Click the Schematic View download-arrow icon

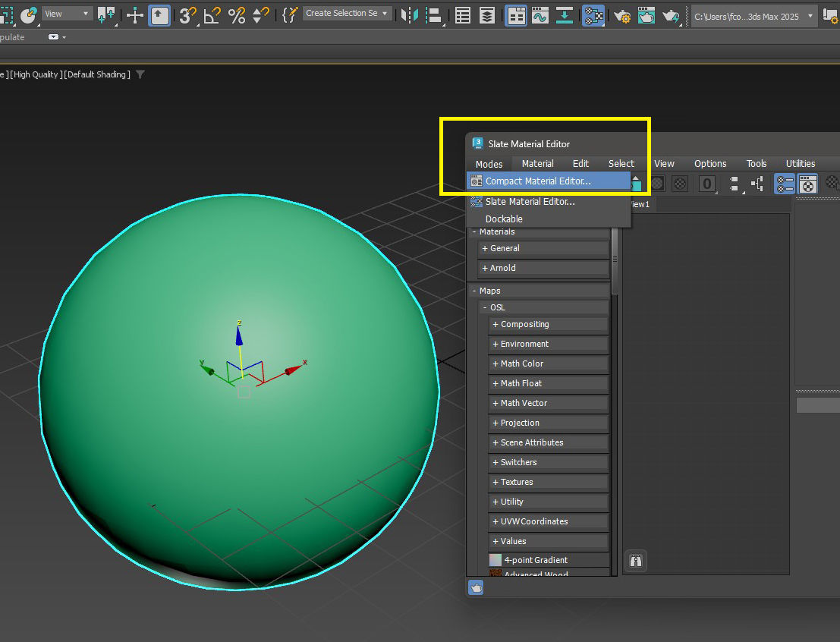564,15
